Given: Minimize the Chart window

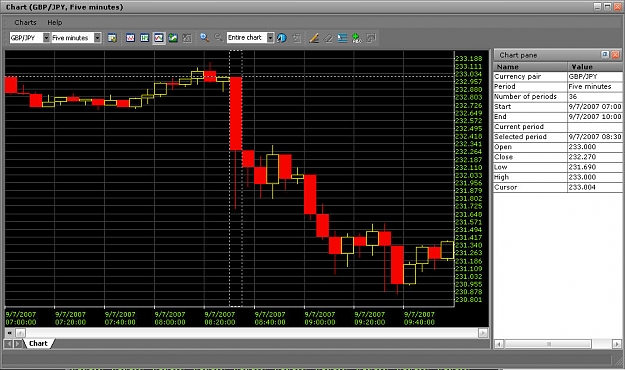Looking at the screenshot, I should point(597,6).
